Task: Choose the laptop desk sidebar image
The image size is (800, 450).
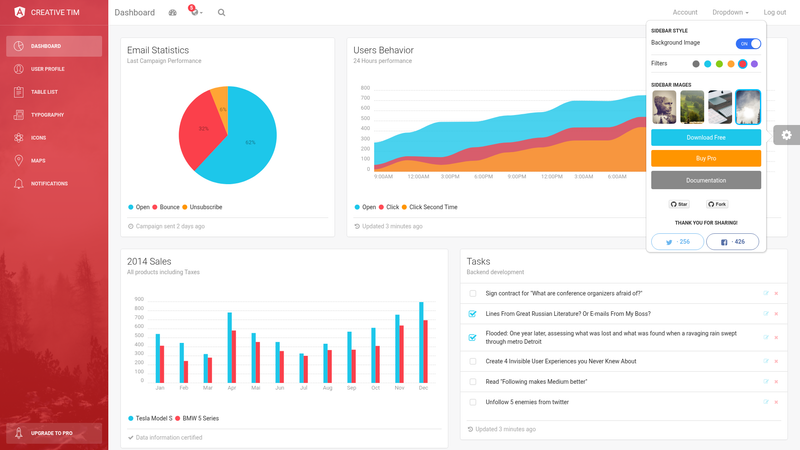Action: pos(720,107)
